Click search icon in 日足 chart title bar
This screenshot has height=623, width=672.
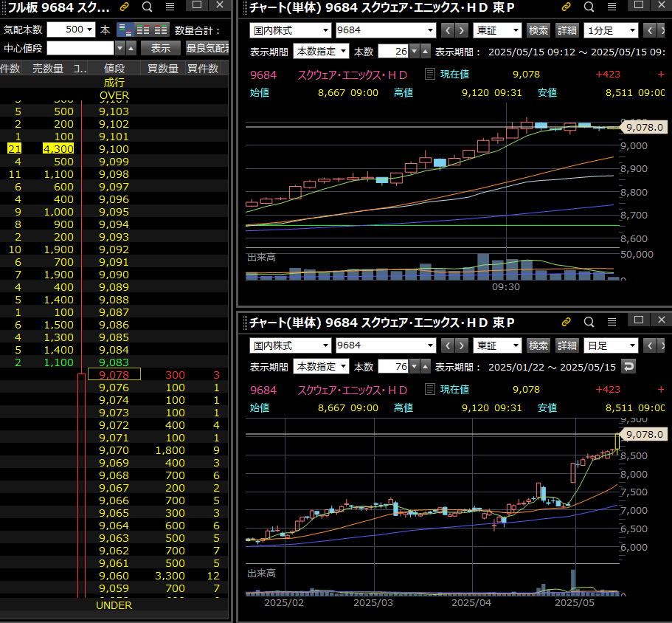point(589,322)
